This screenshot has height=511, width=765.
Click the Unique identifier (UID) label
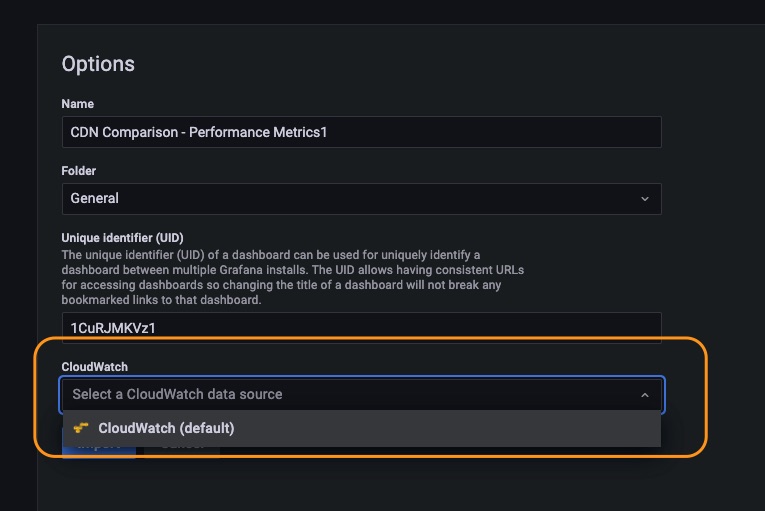pos(122,238)
